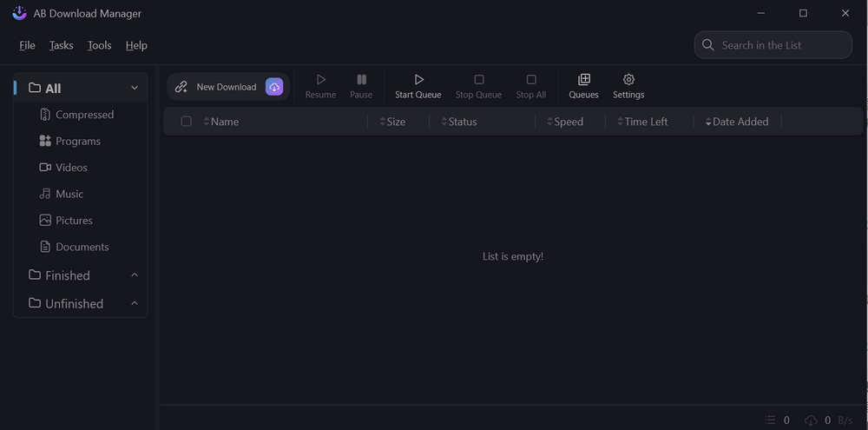Click the link icon in New Download
The width and height of the screenshot is (868, 430).
[181, 87]
